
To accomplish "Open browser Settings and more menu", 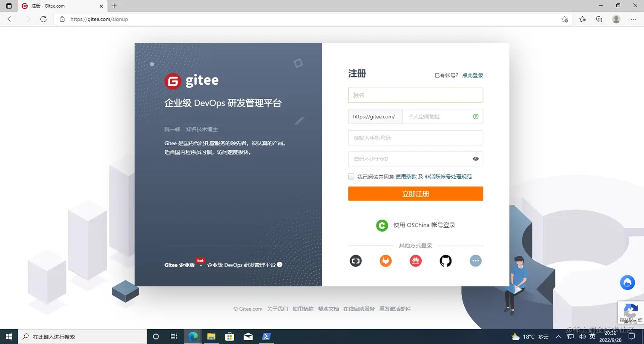I will [633, 19].
